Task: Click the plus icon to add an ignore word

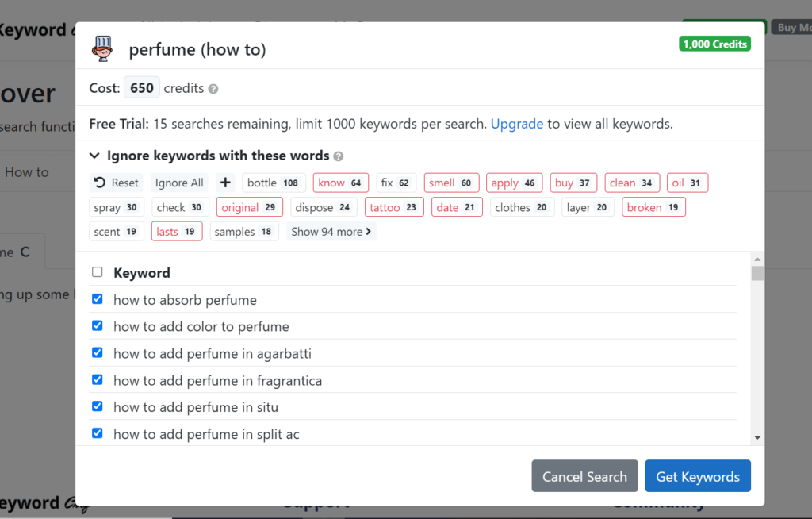Action: 224,183
